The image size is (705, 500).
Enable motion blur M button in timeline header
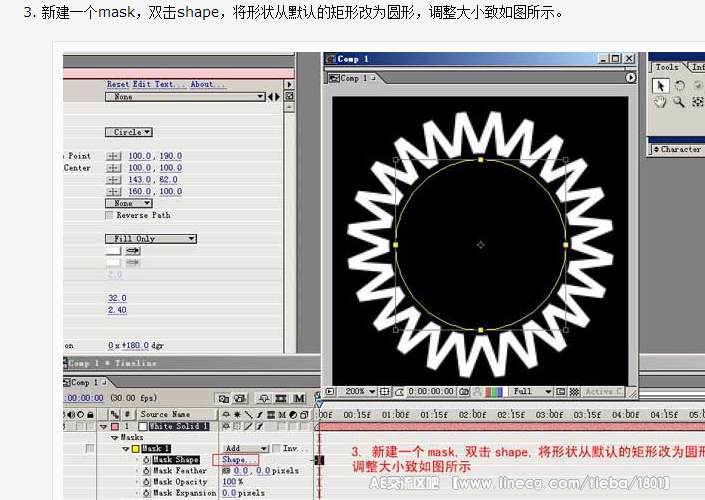pyautogui.click(x=299, y=398)
